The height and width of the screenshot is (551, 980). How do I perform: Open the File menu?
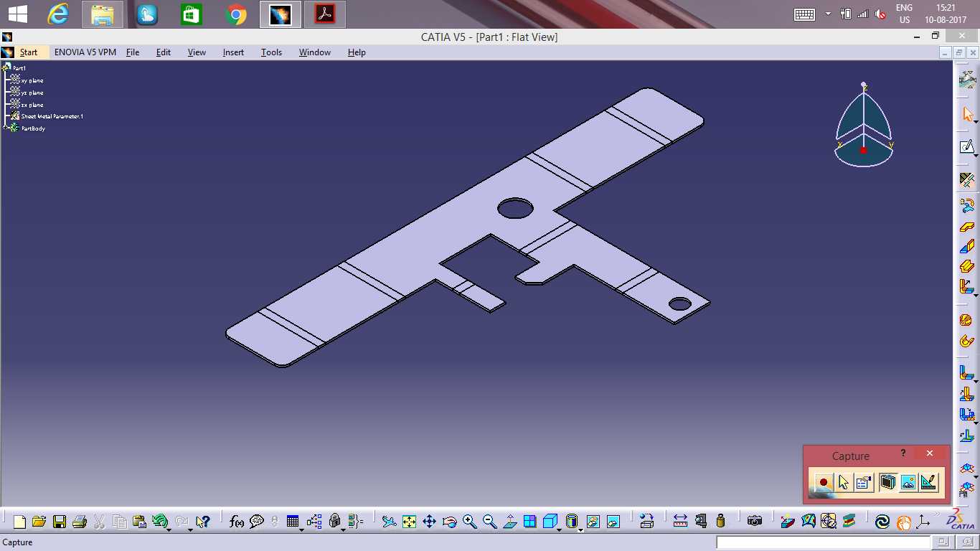(133, 52)
